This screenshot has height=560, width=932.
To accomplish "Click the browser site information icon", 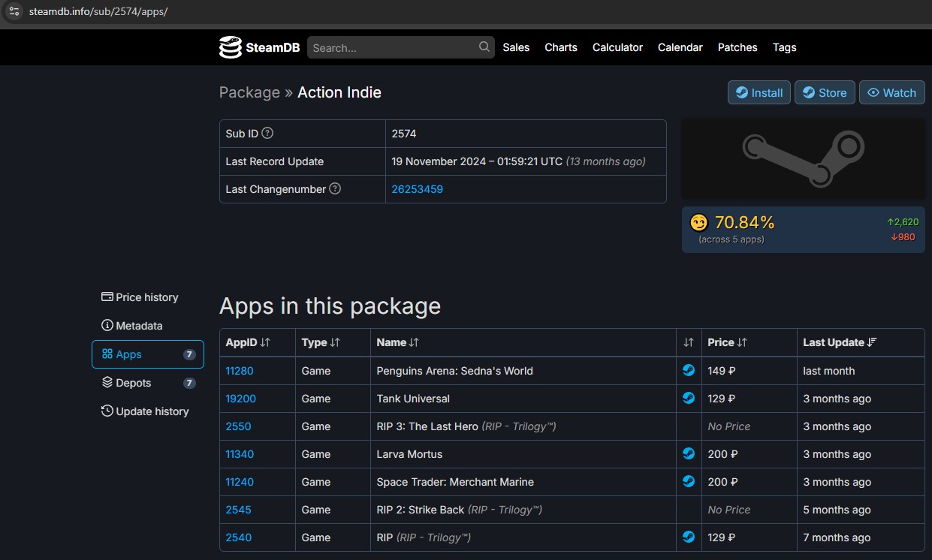I will click(14, 11).
